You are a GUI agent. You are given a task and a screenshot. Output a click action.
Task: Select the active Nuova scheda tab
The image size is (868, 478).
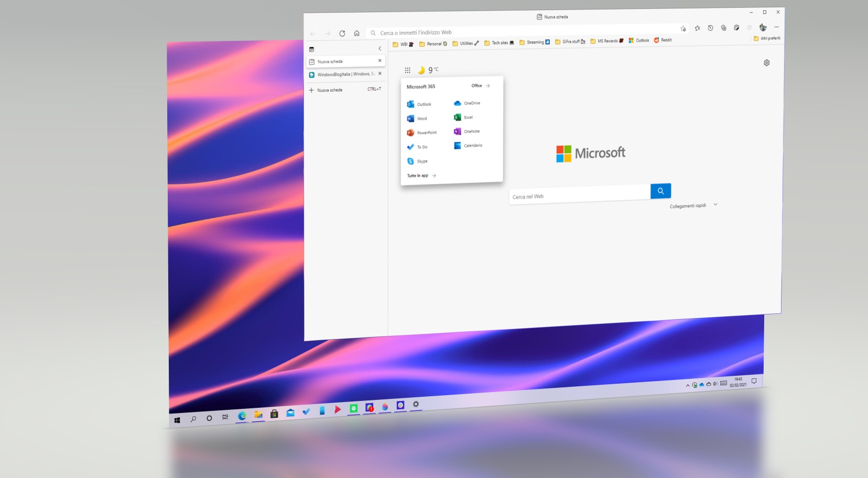pos(346,61)
